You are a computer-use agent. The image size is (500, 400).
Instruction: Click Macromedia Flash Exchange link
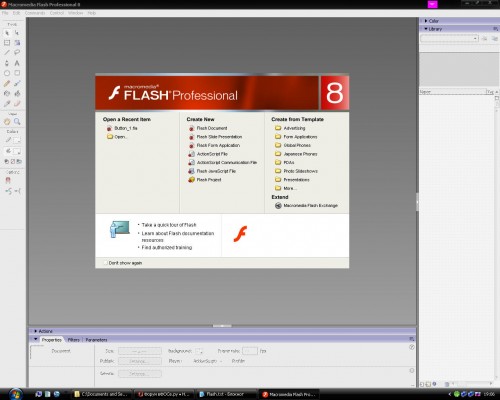coord(306,206)
